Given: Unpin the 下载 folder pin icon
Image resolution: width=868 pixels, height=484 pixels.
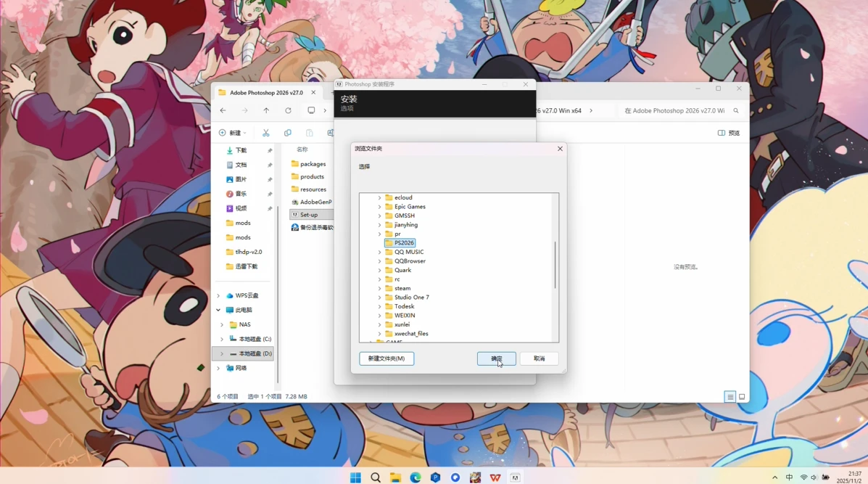Looking at the screenshot, I should pos(270,150).
